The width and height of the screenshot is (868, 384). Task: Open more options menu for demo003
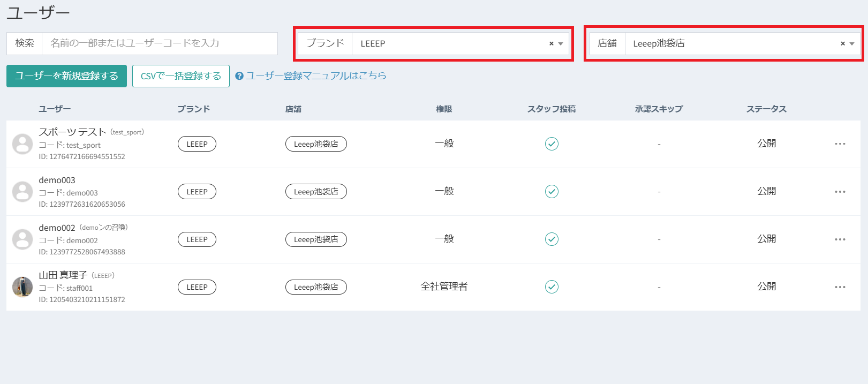click(840, 192)
